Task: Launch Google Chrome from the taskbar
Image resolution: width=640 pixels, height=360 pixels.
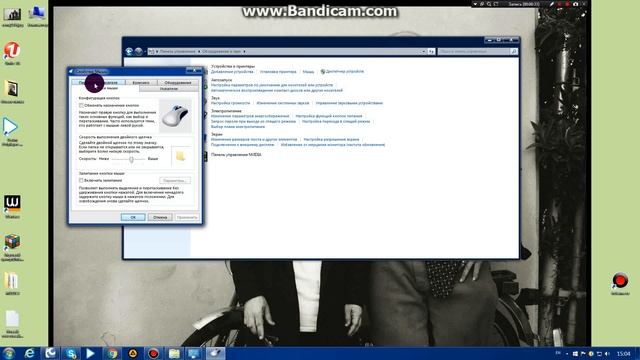Action: [x=112, y=353]
